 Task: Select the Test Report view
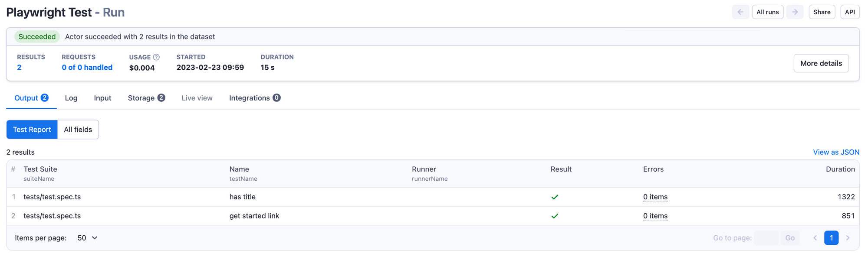pos(32,130)
